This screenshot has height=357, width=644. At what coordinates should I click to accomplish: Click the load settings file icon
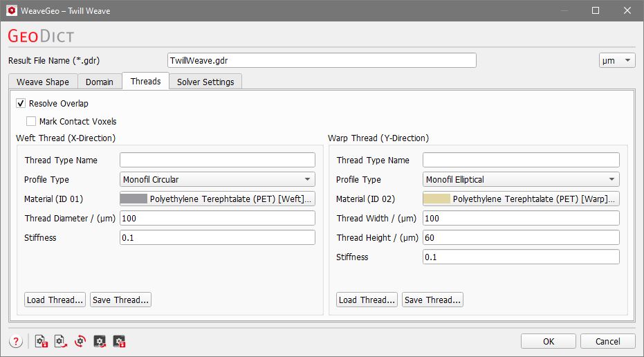pos(60,341)
